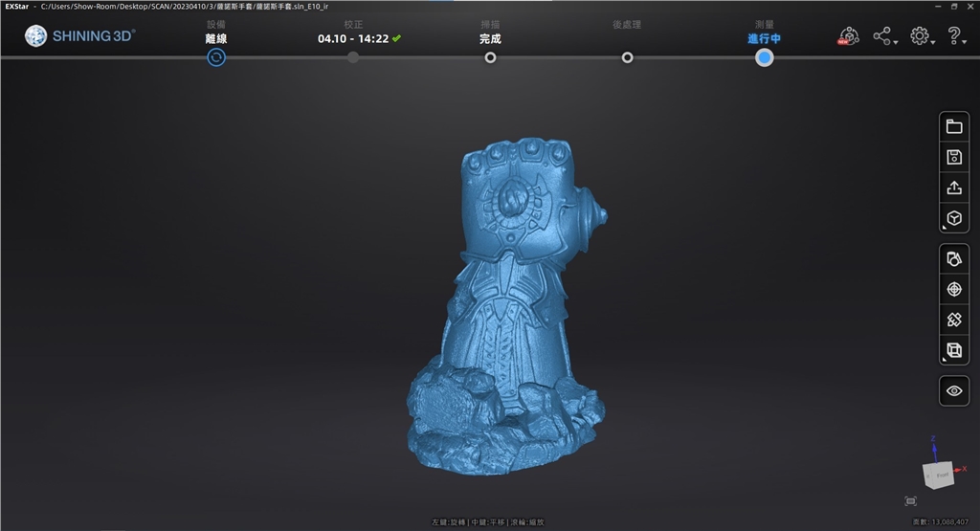
Task: Expand the help question-mark dropdown
Action: 955,37
